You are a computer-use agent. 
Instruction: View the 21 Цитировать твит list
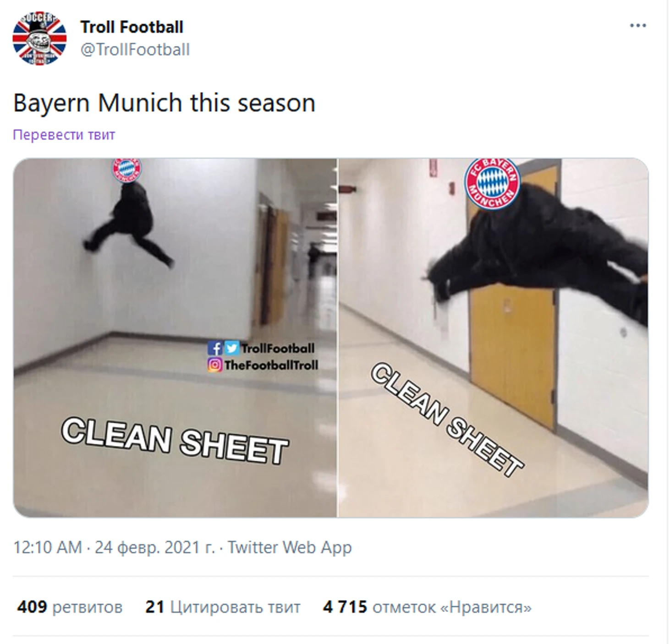pos(223,607)
